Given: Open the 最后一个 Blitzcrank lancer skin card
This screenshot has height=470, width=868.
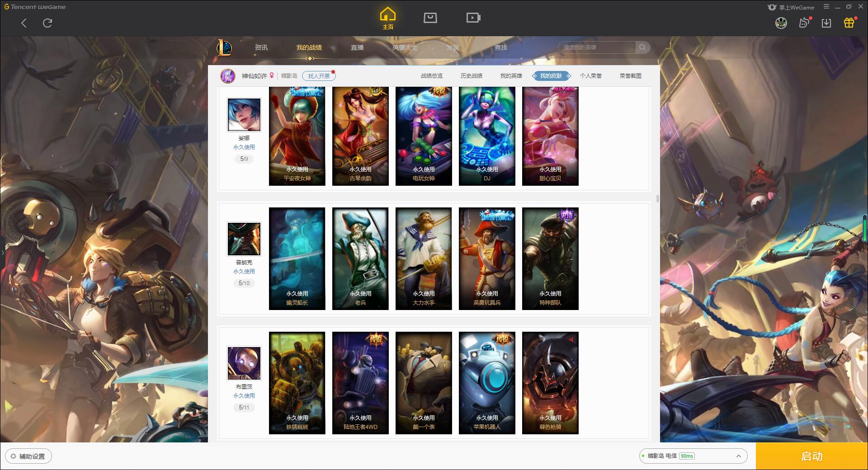Looking at the screenshot, I should tap(550, 383).
